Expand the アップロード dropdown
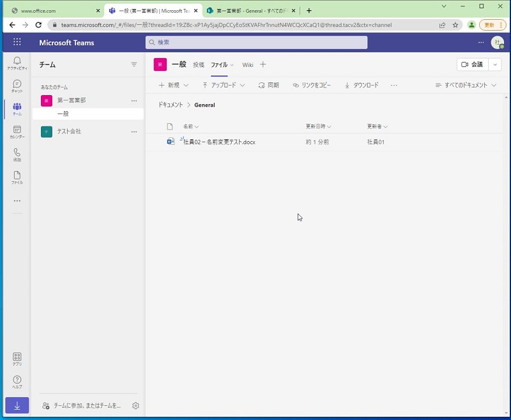Viewport: 511px width, 420px height. [243, 86]
